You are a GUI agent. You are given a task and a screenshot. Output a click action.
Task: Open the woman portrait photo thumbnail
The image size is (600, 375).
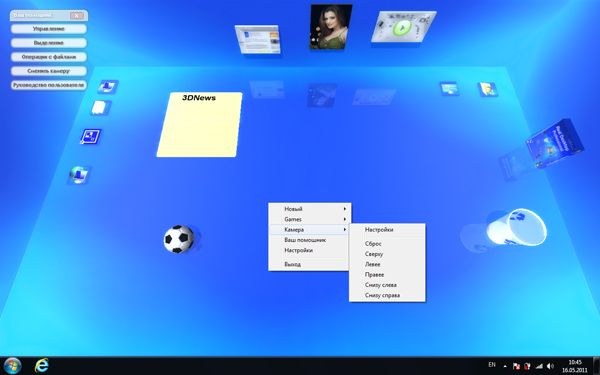pyautogui.click(x=331, y=27)
